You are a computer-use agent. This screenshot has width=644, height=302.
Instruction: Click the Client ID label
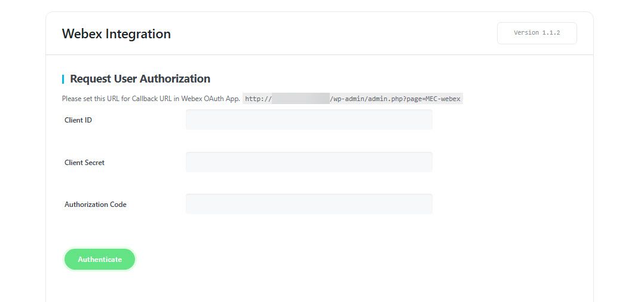tap(78, 120)
